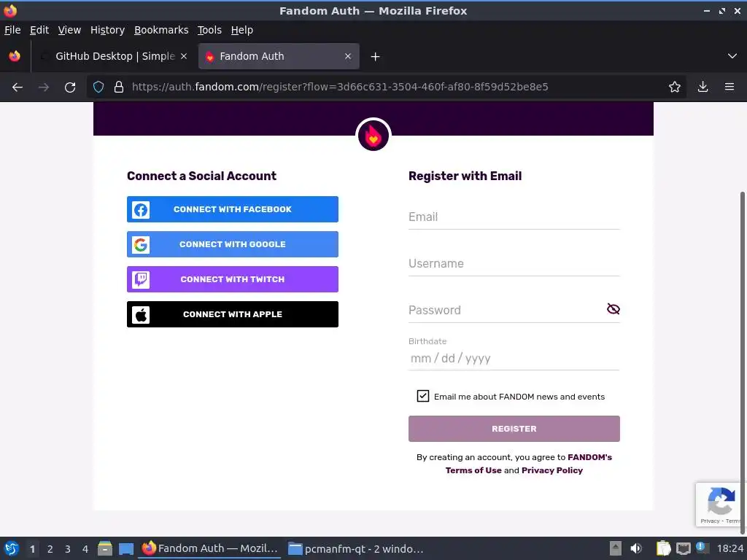Focus the Username input field
Screen dimensions: 747x560
click(514, 264)
